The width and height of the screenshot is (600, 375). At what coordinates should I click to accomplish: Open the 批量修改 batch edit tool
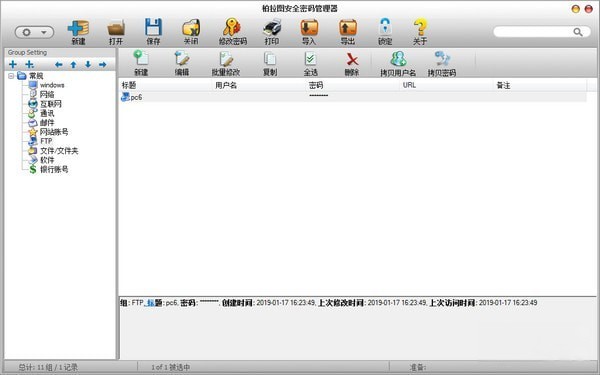(x=226, y=59)
